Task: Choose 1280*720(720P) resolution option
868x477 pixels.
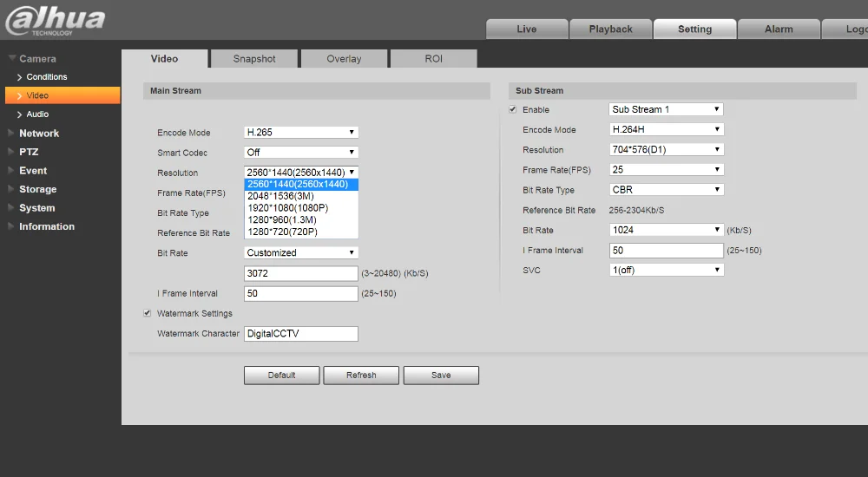Action: 301,232
